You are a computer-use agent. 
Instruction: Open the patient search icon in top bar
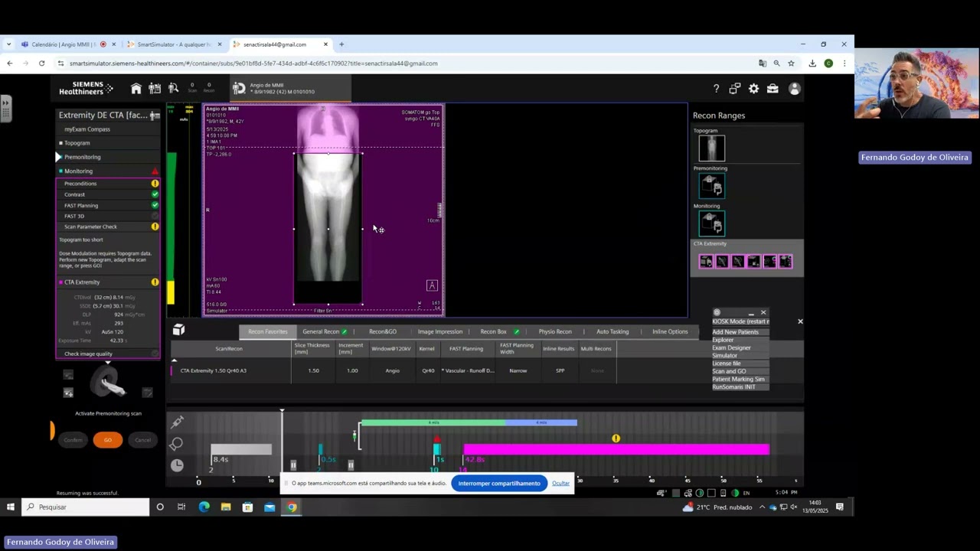[173, 89]
